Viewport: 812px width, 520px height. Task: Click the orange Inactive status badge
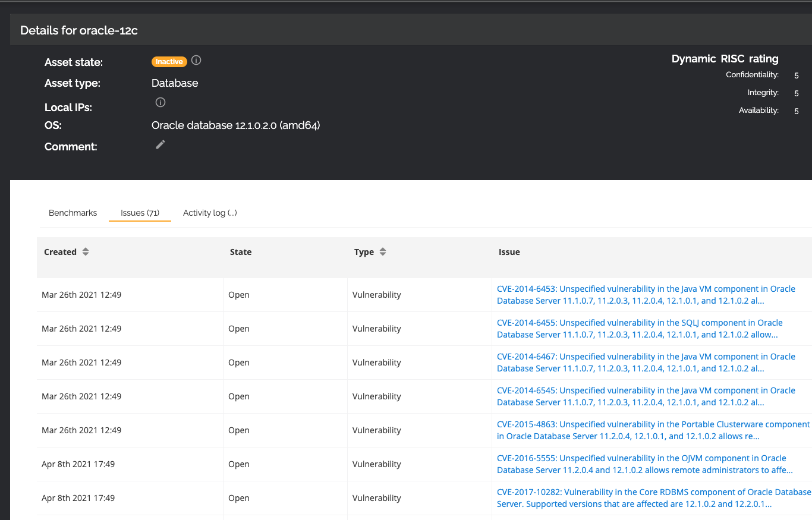[x=169, y=61]
